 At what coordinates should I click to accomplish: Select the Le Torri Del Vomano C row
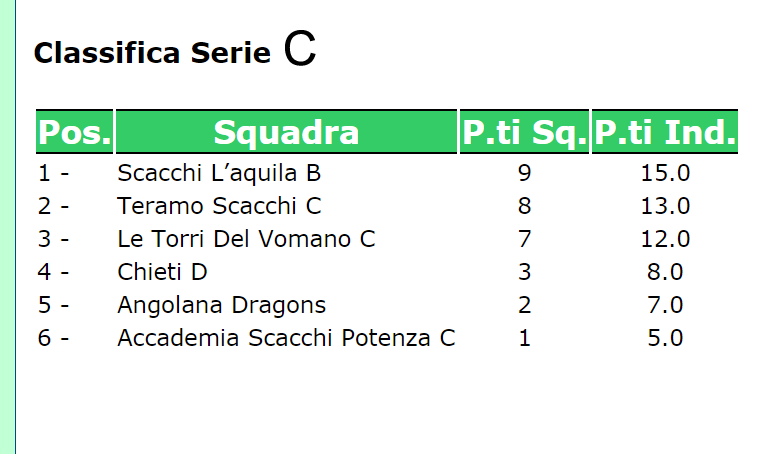[x=387, y=239]
